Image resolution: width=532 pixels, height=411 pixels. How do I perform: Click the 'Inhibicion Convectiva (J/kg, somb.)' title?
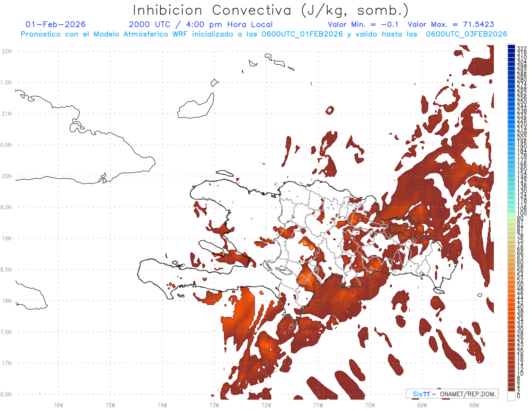(271, 10)
